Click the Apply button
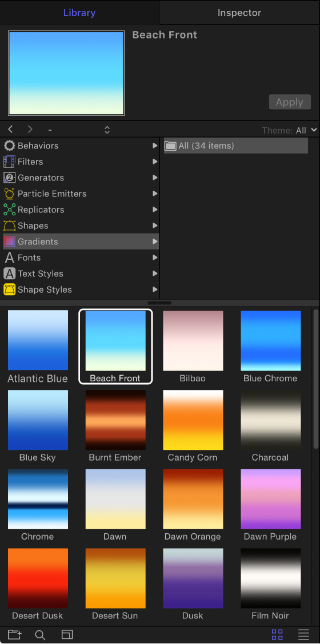Screen dimensions: 320x644 click(x=290, y=102)
